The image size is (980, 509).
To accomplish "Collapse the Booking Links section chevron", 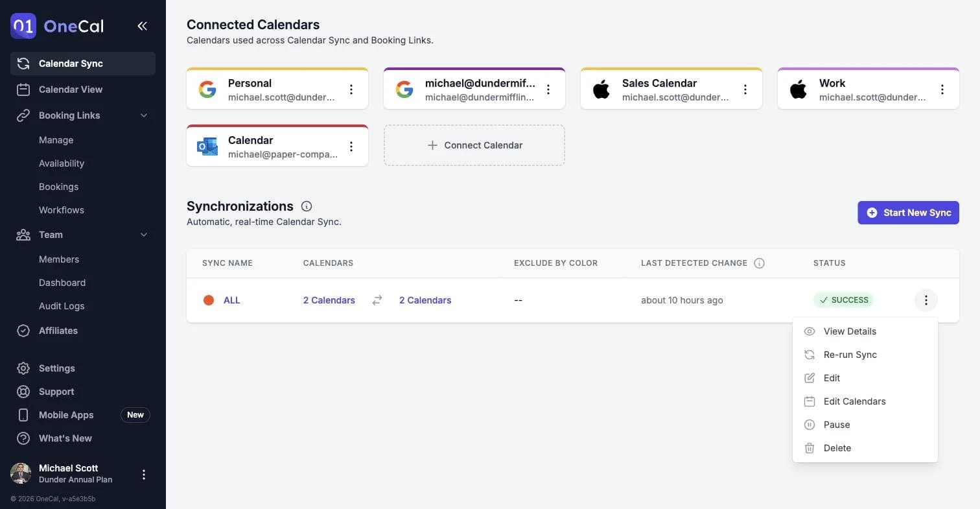I will click(x=144, y=115).
